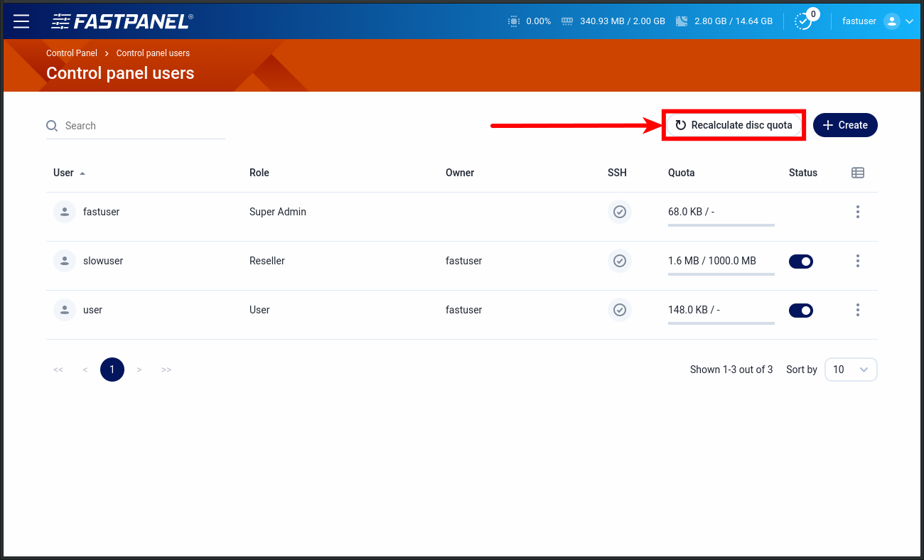Toggle status switch in 148.0 KB row
This screenshot has width=924, height=560.
801,311
